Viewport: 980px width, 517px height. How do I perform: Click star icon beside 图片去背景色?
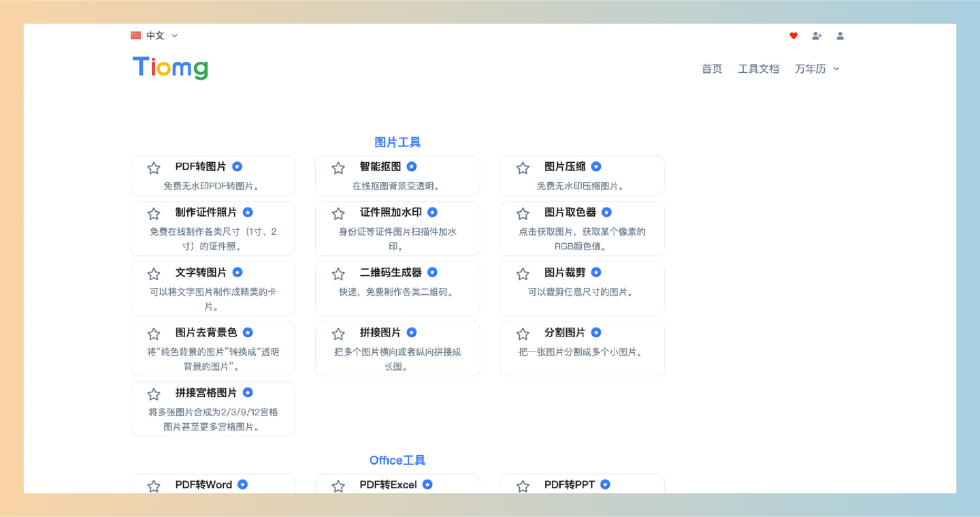click(x=154, y=334)
